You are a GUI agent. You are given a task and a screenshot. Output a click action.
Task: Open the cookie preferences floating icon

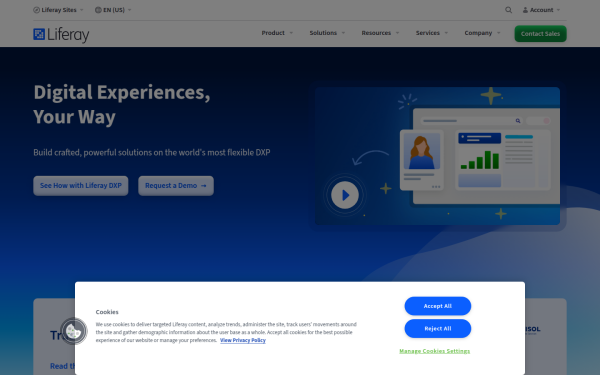[73, 331]
